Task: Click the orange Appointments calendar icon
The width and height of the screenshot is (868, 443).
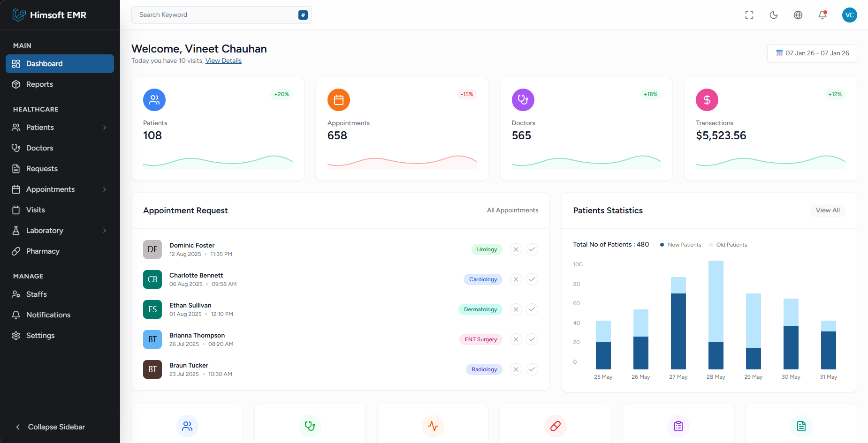Action: click(339, 100)
